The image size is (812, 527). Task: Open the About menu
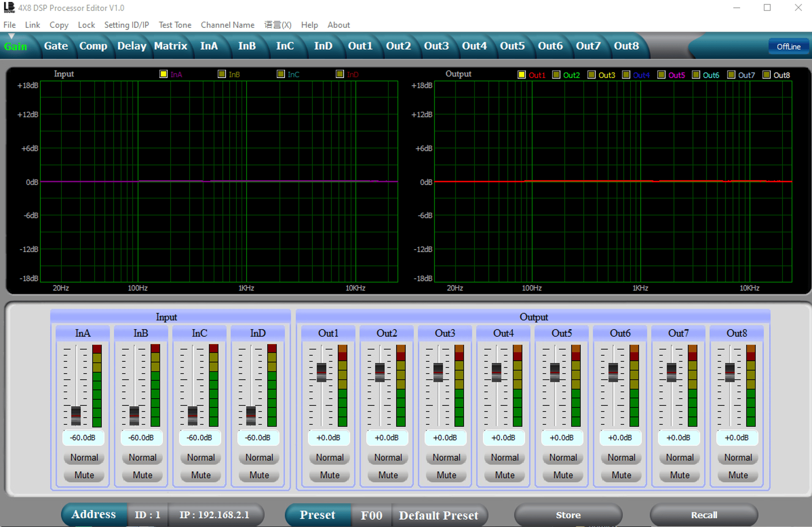point(338,25)
